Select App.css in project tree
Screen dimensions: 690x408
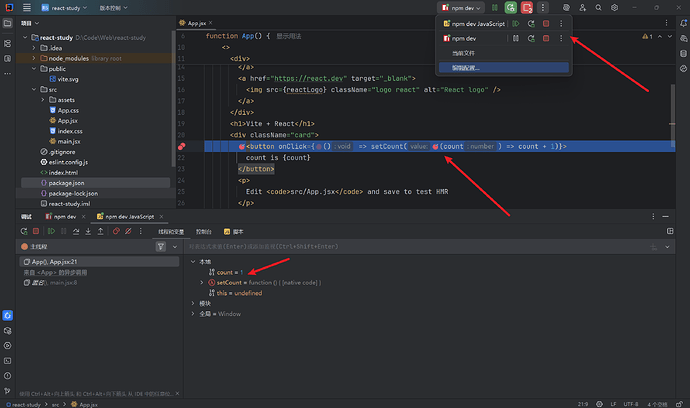tap(64, 110)
